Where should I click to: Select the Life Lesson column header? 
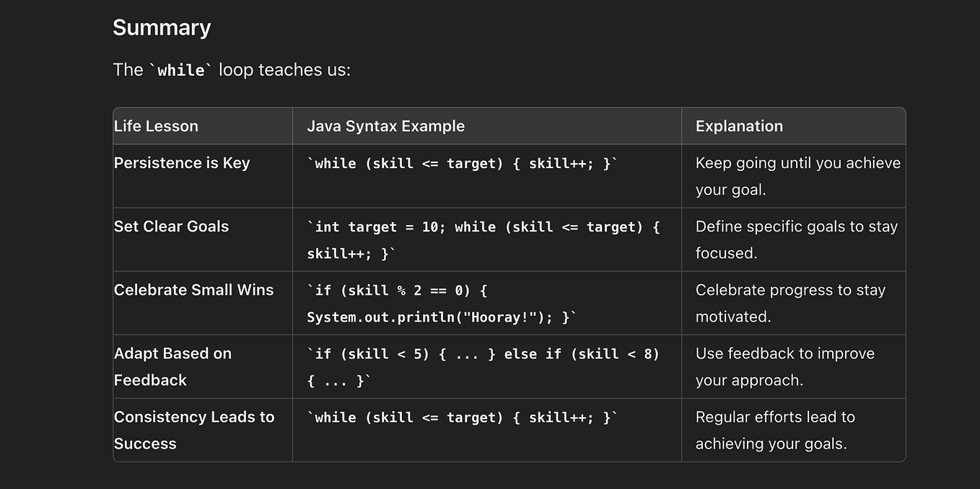pos(156,126)
